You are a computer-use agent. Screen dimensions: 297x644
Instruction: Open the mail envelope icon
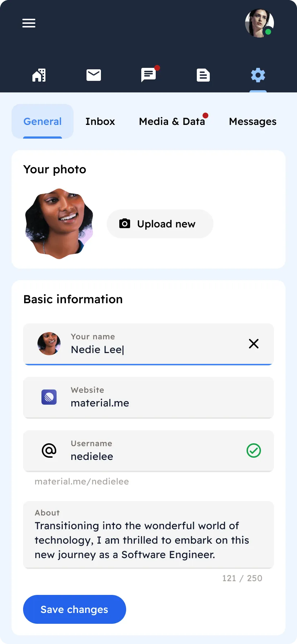(94, 75)
